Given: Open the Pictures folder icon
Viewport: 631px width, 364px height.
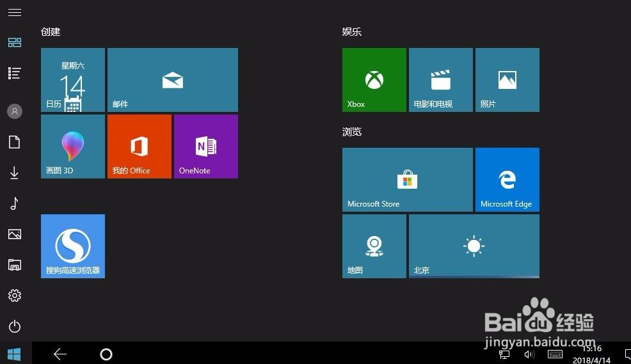Looking at the screenshot, I should tap(15, 234).
